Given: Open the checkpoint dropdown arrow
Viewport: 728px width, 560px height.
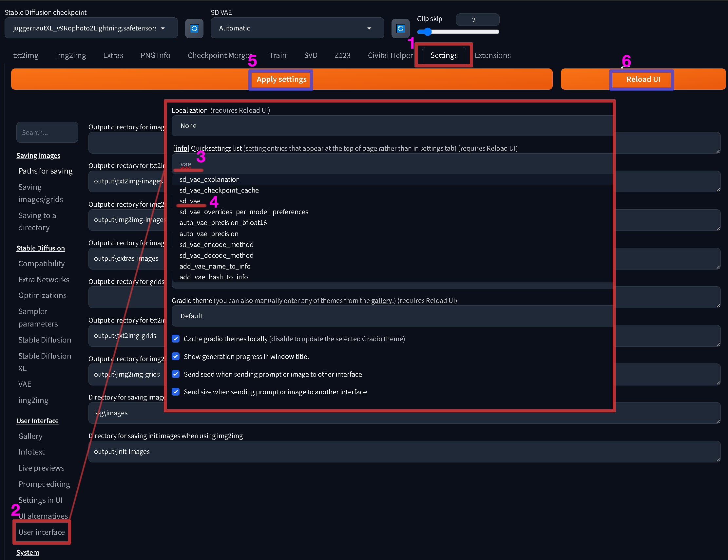Looking at the screenshot, I should (x=163, y=28).
